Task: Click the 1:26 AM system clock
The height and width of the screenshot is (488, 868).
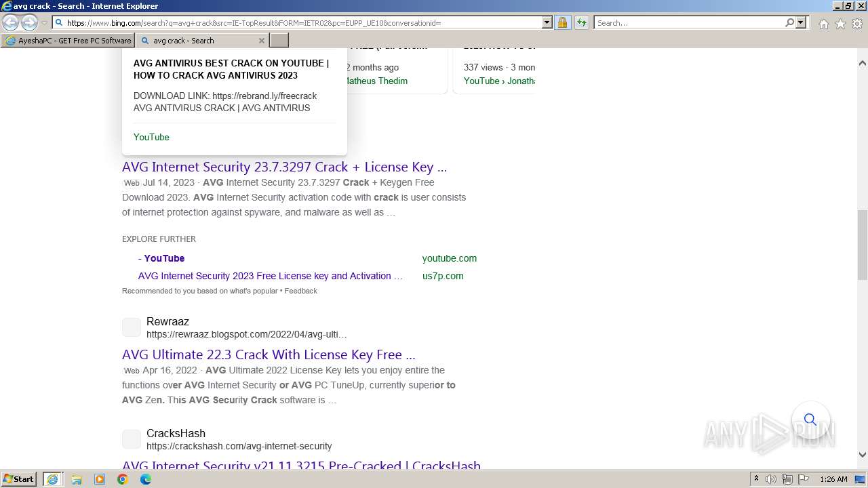Action: tap(833, 479)
